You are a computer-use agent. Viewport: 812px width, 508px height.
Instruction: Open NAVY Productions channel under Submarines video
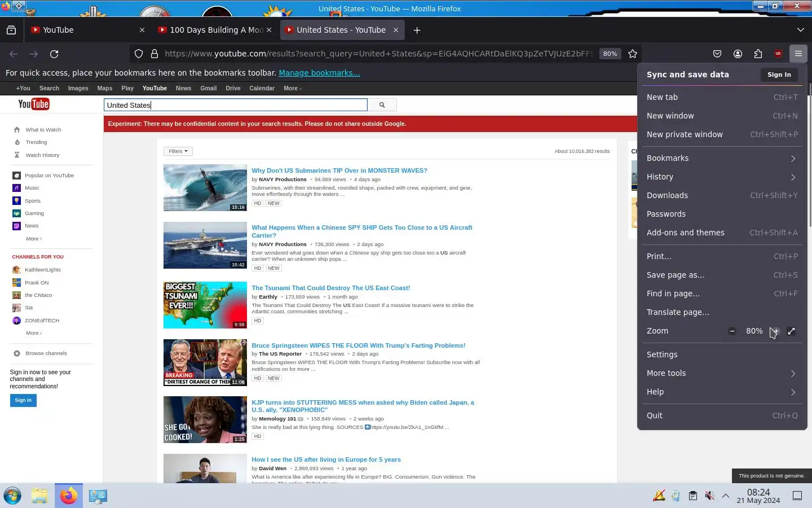point(283,179)
